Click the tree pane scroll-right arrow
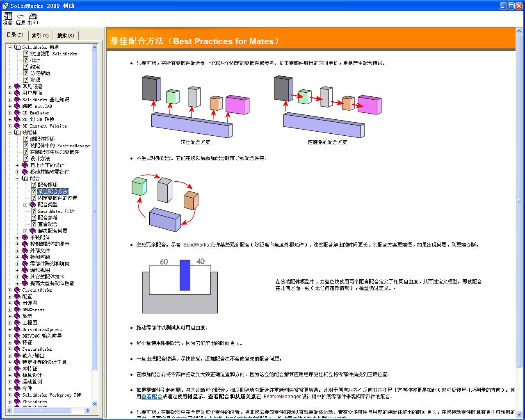 click(87, 411)
